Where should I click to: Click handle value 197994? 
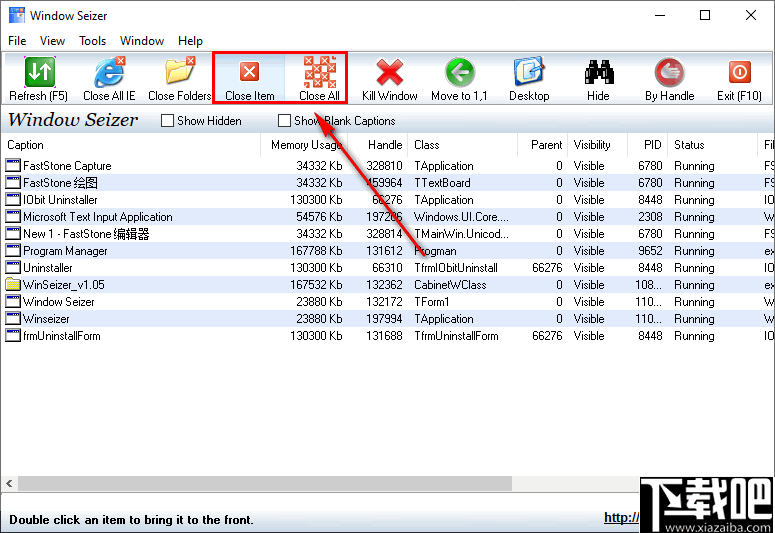tap(385, 319)
